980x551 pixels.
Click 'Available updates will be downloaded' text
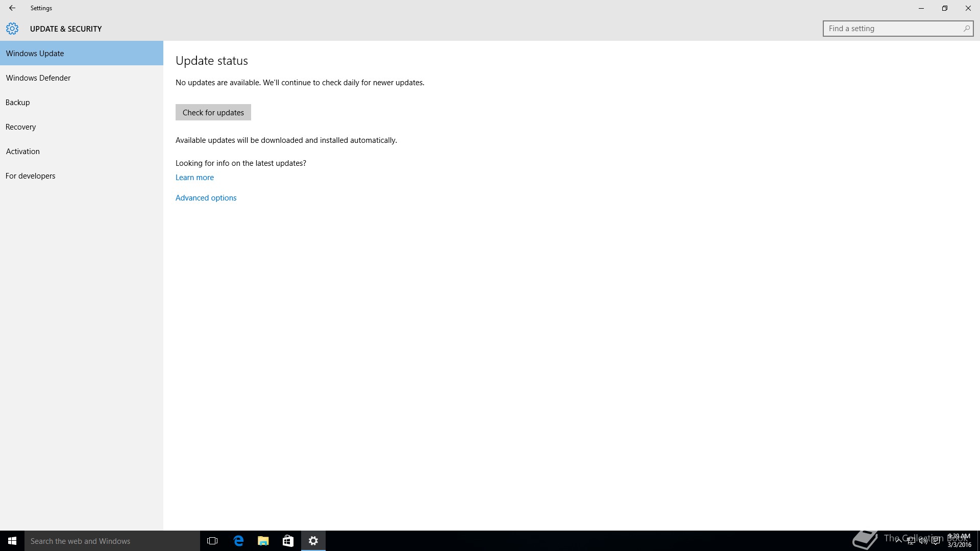pos(286,140)
